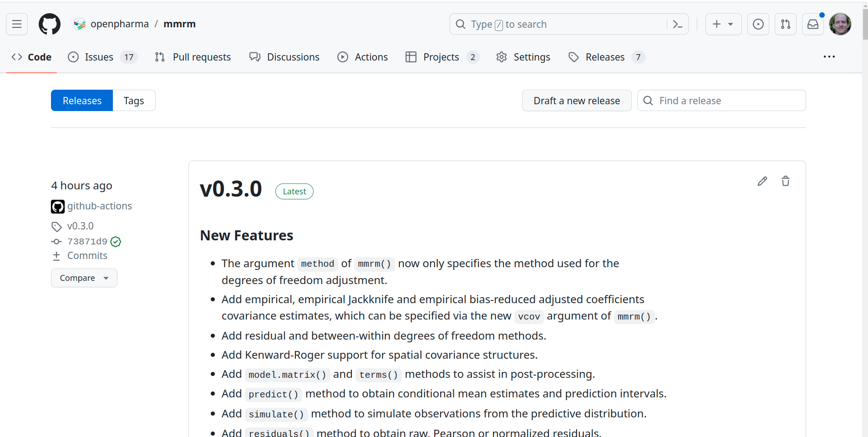This screenshot has width=868, height=437.
Task: Open the create new plus dropdown
Action: (723, 24)
